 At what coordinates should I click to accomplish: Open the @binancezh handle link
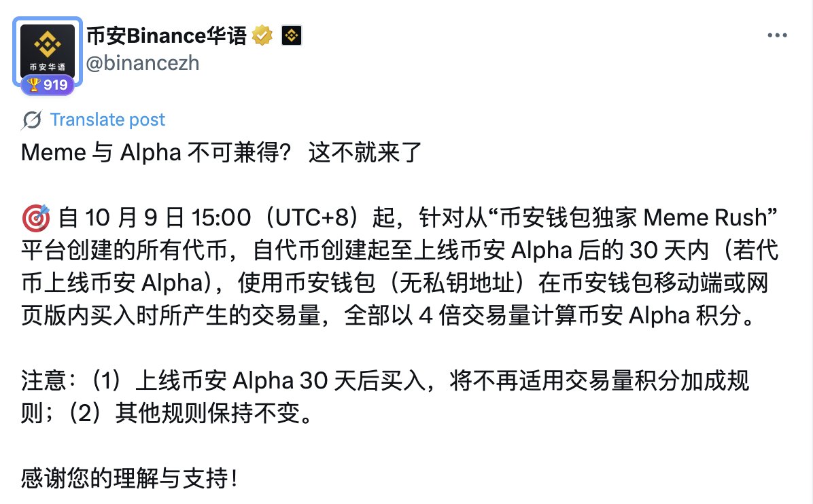tap(143, 63)
